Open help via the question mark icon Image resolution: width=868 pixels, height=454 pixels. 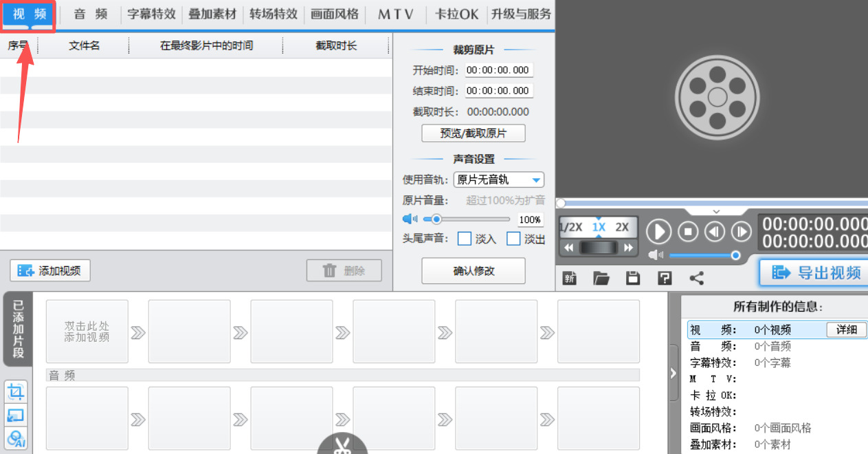pyautogui.click(x=664, y=278)
